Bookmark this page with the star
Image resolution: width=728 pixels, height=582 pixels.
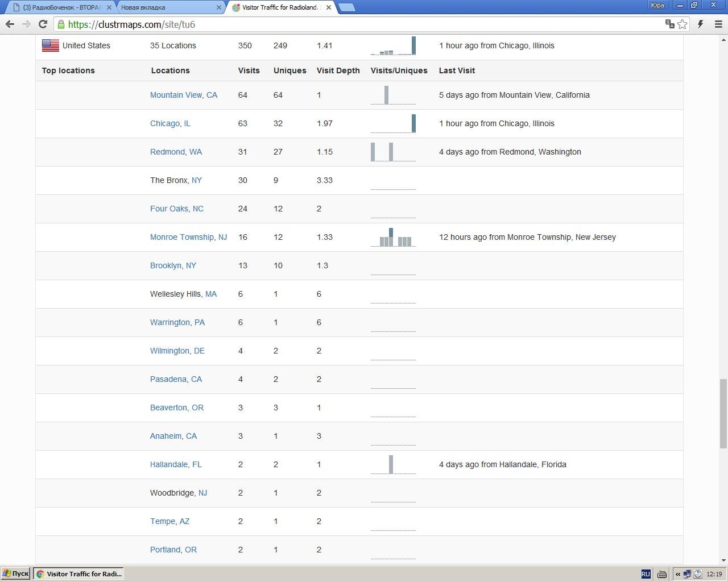click(682, 24)
